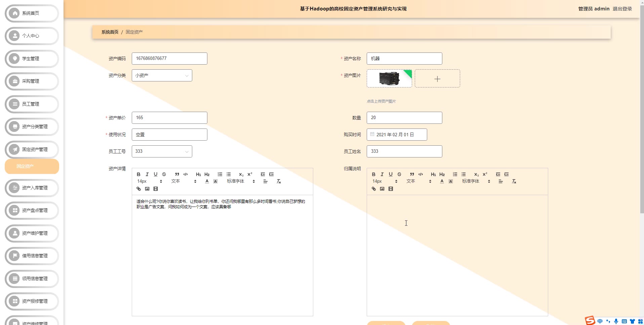Image resolution: width=644 pixels, height=325 pixels.
Task: Click 系统首页 breadcrumb link
Action: coord(110,32)
